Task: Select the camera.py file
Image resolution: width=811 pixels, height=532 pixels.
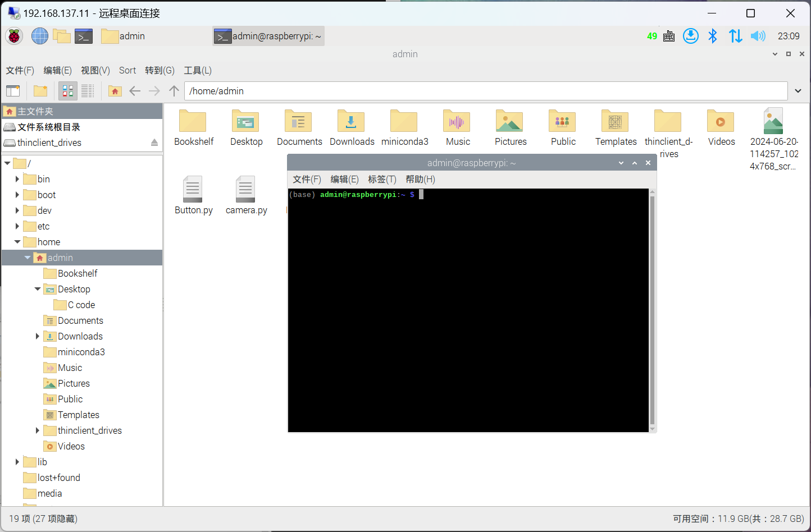Action: tap(246, 195)
